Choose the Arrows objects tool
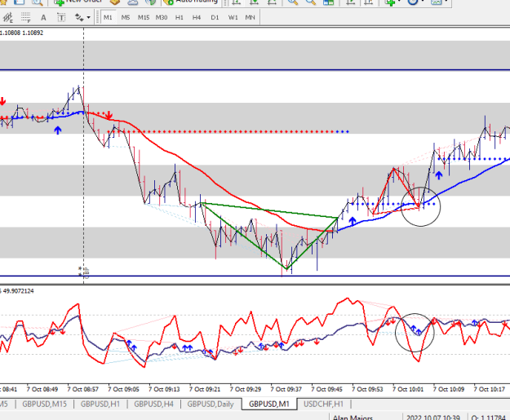 click(x=79, y=18)
